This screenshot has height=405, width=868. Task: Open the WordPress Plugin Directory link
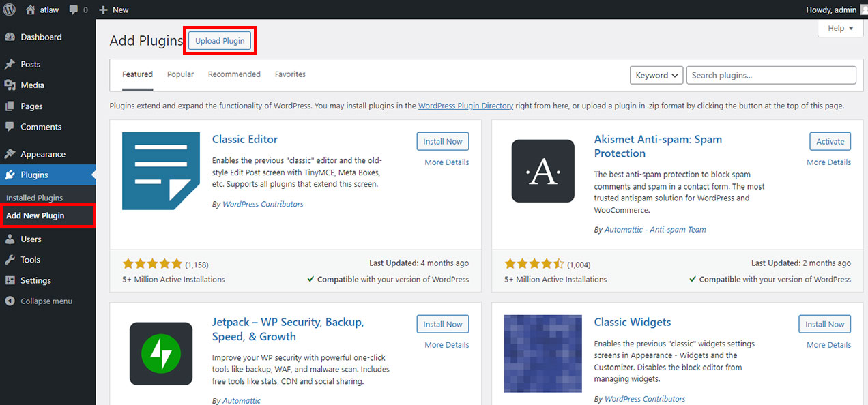[465, 106]
